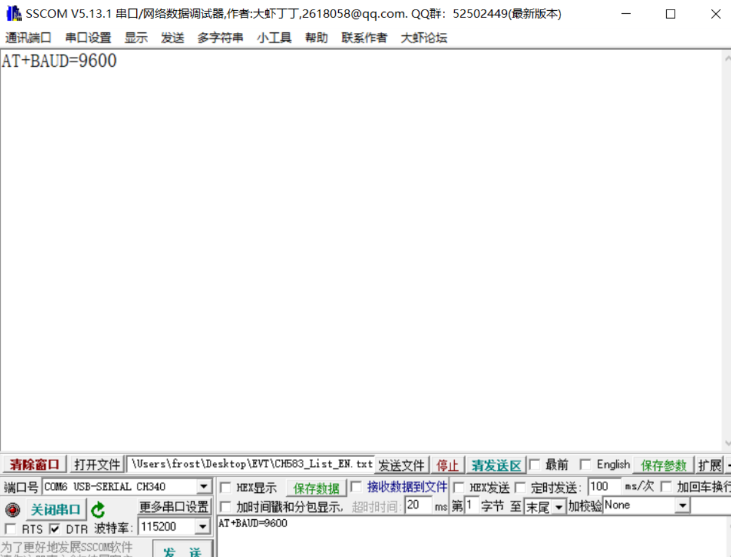Viewport: 731px width, 557px height.
Task: Open the 通讯端口 menu
Action: 28,37
